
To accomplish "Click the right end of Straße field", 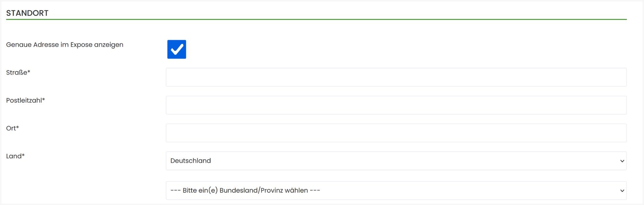I will pos(617,77).
